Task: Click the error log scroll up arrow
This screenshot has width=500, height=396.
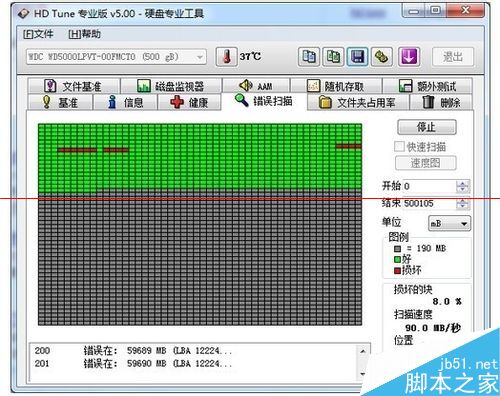Action: [363, 351]
